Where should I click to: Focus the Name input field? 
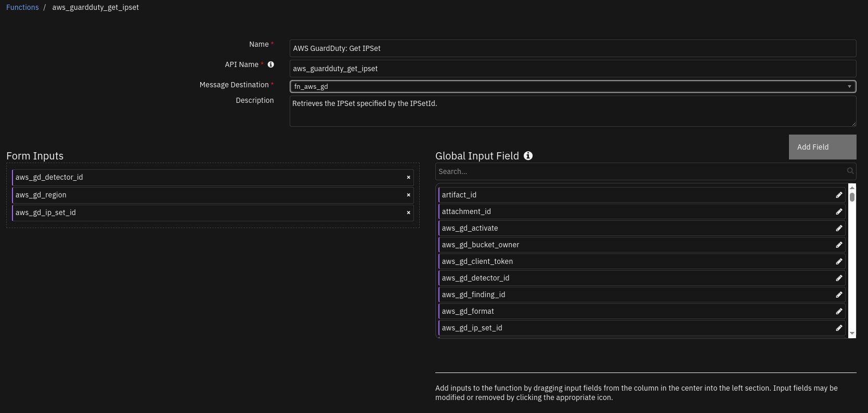coord(573,48)
